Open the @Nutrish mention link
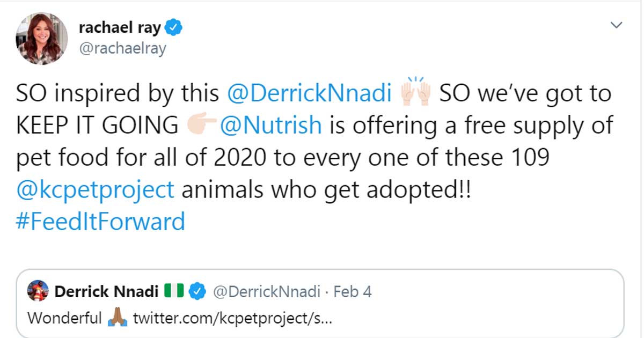Screen dimensions: 644x338 pyautogui.click(x=272, y=126)
